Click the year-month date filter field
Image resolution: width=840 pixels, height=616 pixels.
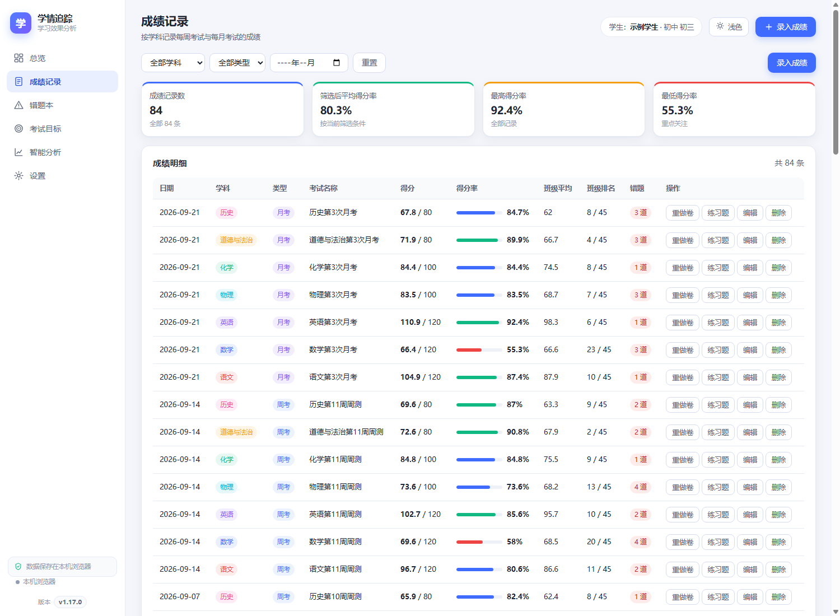tap(309, 63)
